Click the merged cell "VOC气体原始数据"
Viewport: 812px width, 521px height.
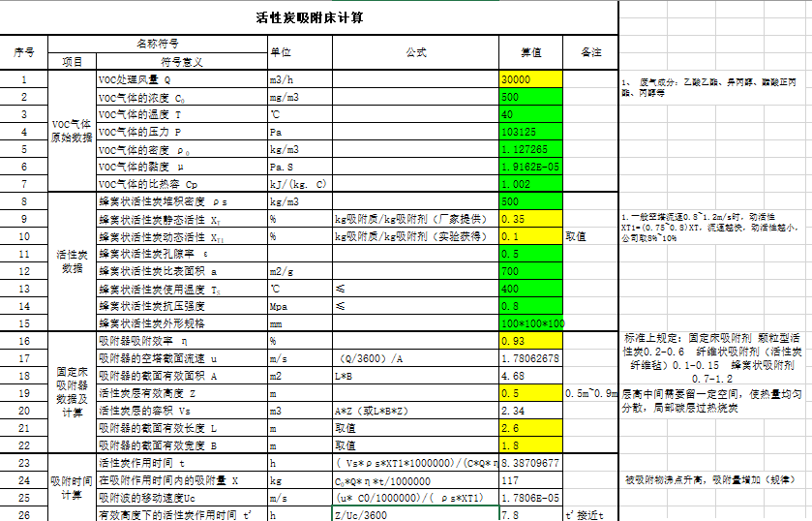[72, 131]
